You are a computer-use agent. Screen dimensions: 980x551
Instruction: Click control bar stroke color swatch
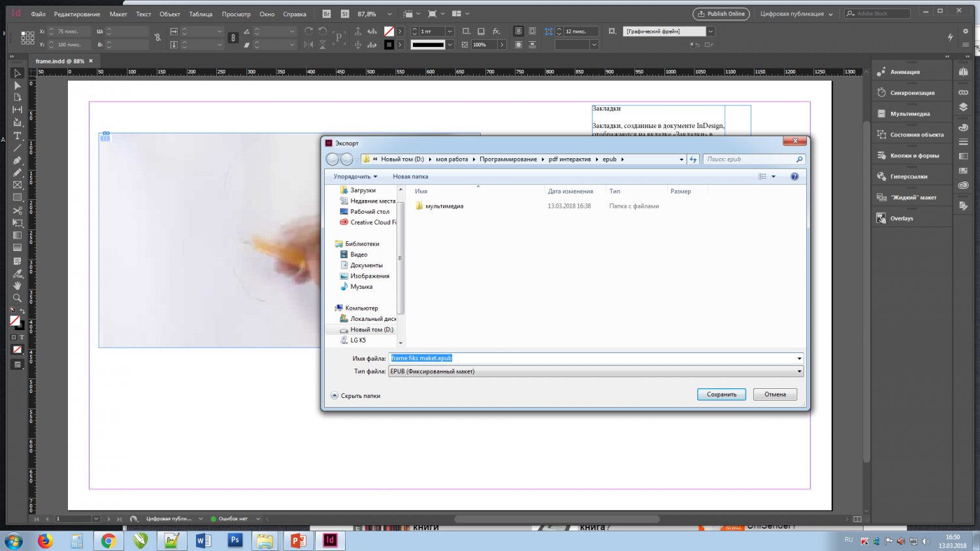click(389, 44)
